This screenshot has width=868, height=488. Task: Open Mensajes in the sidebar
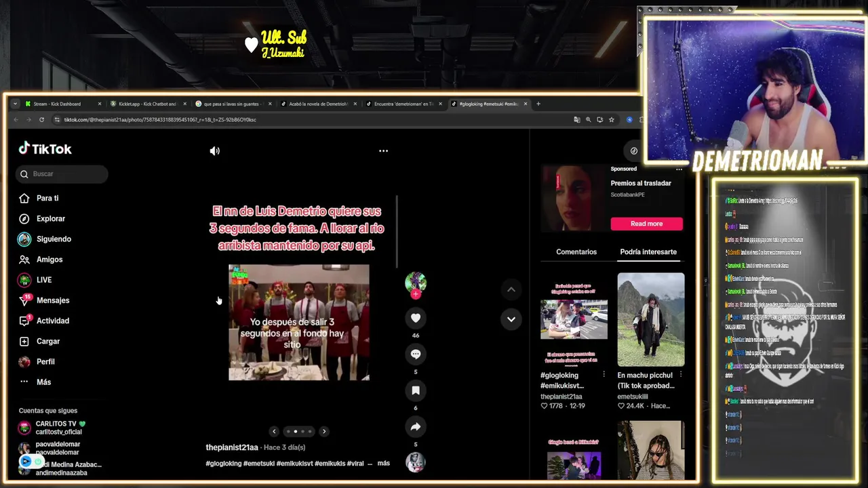pos(44,300)
